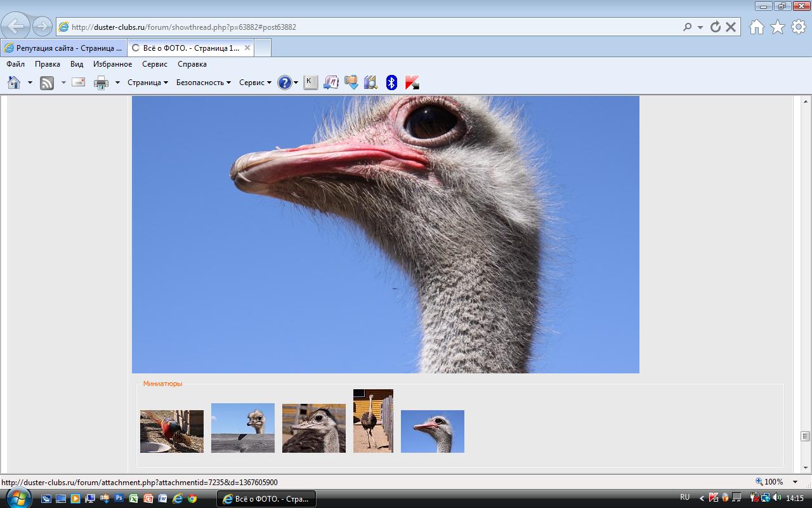
Task: Launch Photoshop from the quick launch bar
Action: point(119,498)
